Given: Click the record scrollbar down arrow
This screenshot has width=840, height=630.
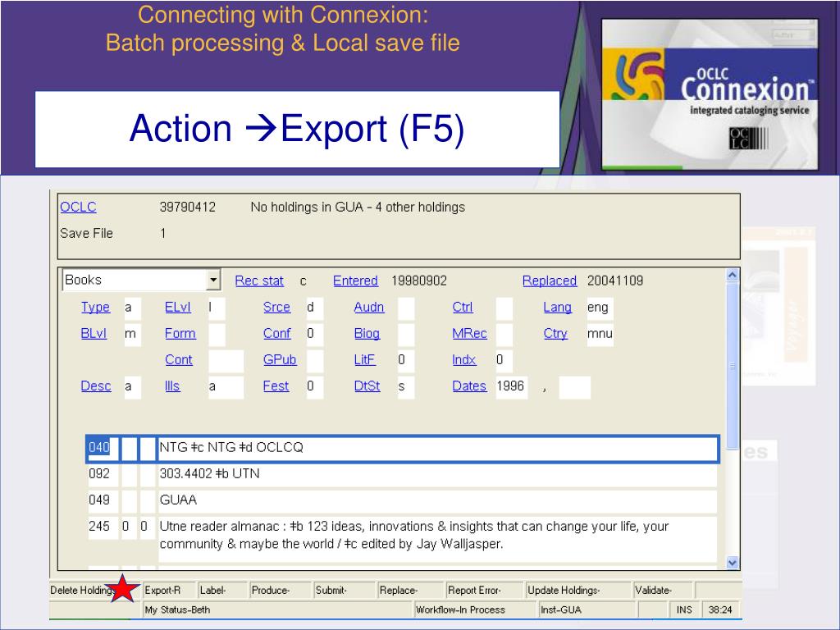Looking at the screenshot, I should click(x=733, y=563).
